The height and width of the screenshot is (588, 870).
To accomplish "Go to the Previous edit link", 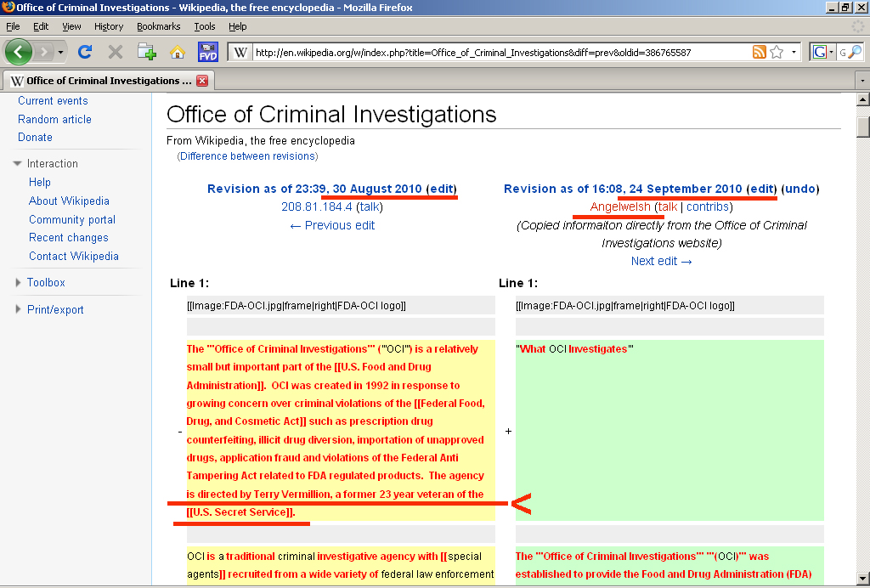I will [x=332, y=225].
